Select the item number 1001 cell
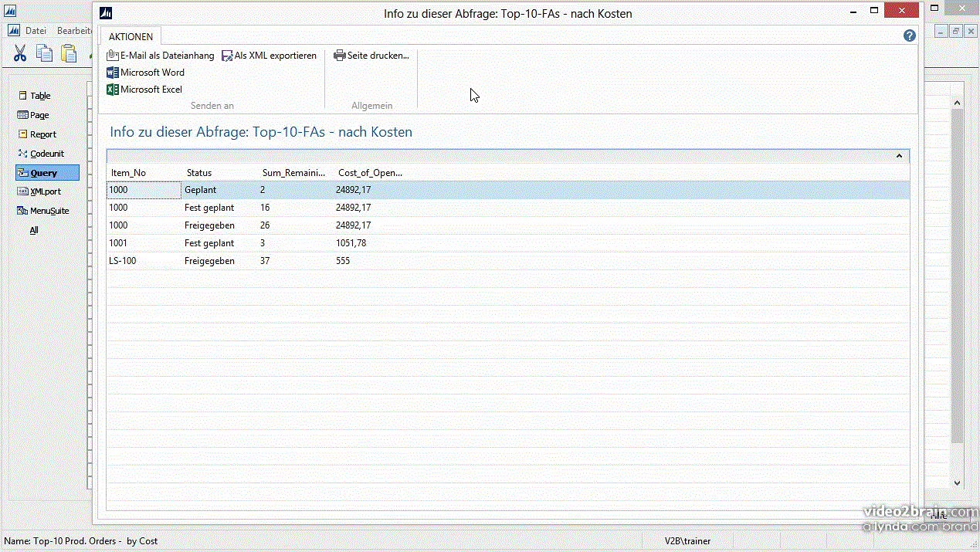The width and height of the screenshot is (980, 552). [144, 243]
